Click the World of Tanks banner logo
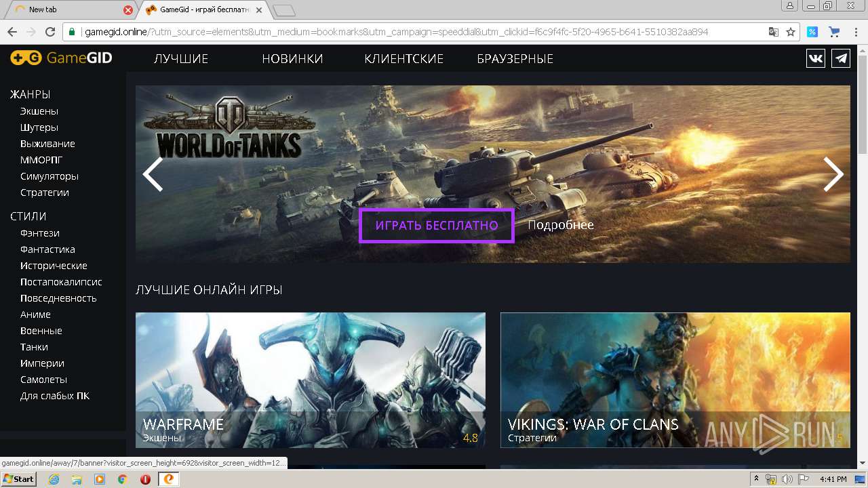 tap(231, 127)
